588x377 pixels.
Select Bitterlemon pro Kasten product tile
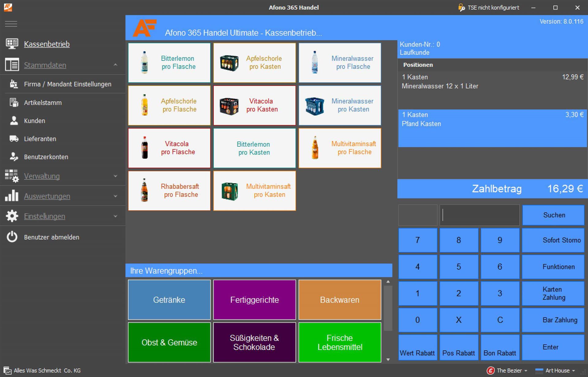point(254,148)
